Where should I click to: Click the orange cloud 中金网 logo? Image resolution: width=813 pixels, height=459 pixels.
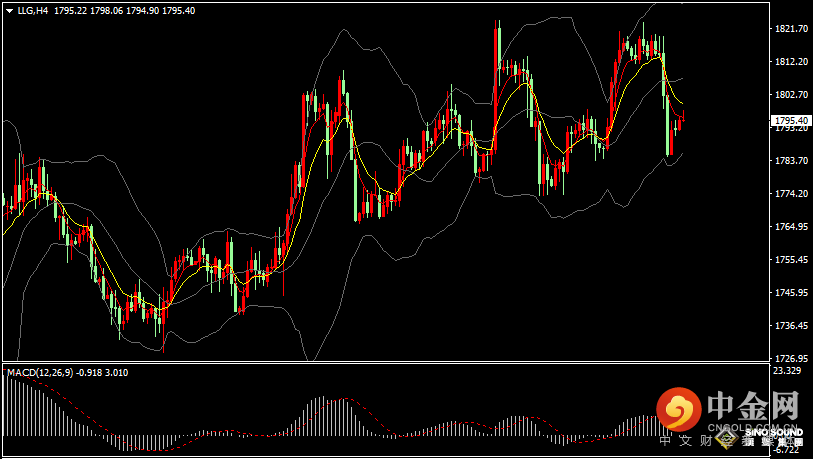coord(681,410)
